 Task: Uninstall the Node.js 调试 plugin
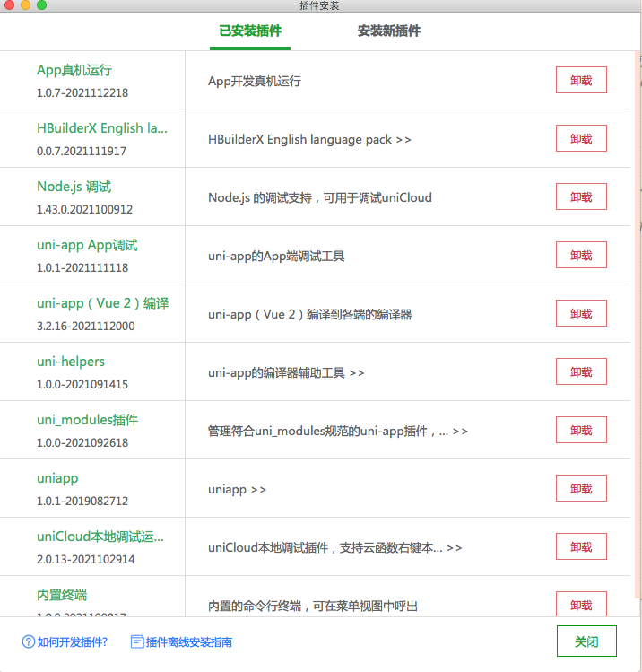tap(581, 196)
